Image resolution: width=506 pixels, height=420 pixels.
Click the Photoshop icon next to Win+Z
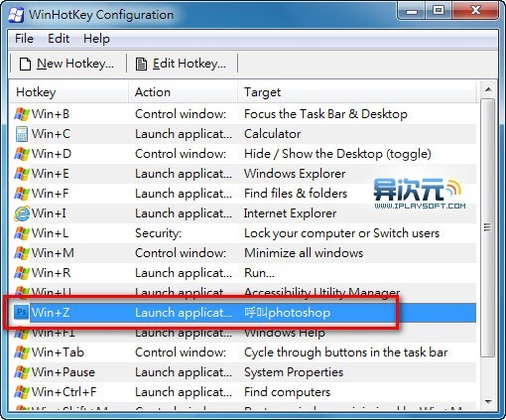[22, 312]
